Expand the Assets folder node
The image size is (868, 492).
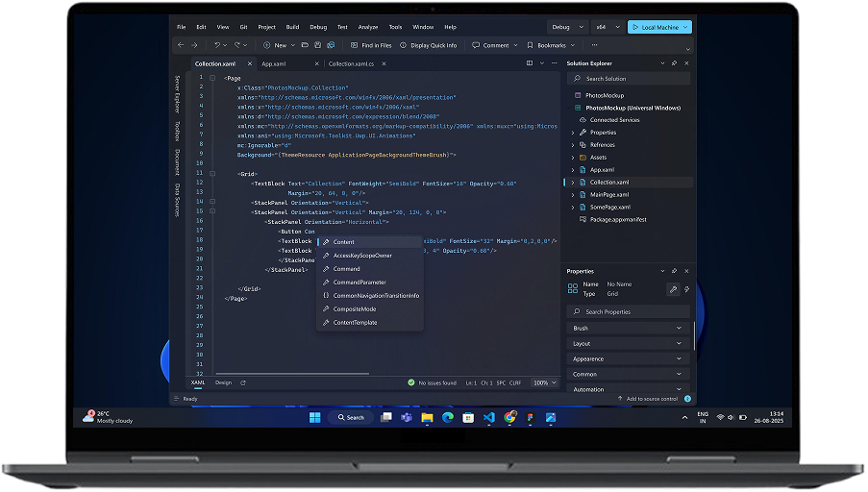tap(573, 158)
